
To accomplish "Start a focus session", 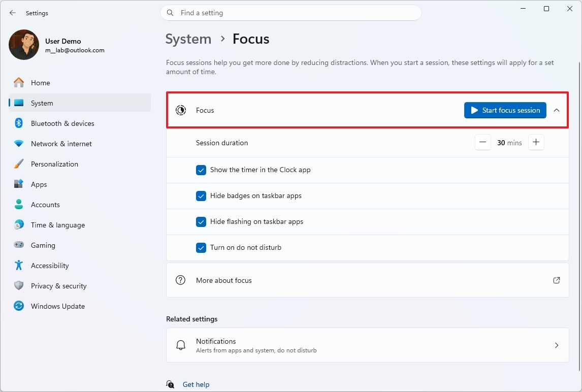I will click(x=505, y=110).
